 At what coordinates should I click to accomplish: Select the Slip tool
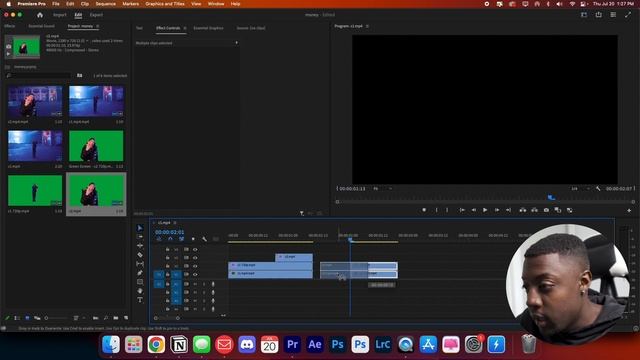click(x=140, y=264)
